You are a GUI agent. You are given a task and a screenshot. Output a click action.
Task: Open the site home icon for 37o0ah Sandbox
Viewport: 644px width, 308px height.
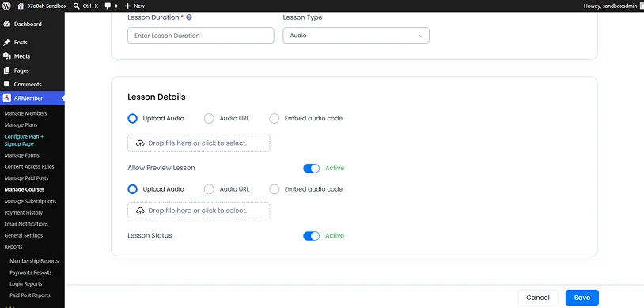tap(21, 6)
